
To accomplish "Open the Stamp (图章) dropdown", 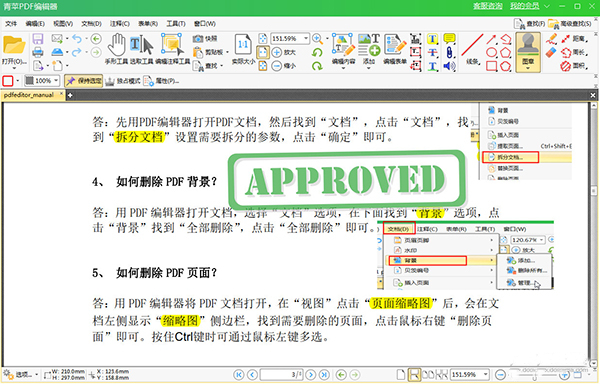I will (x=528, y=68).
